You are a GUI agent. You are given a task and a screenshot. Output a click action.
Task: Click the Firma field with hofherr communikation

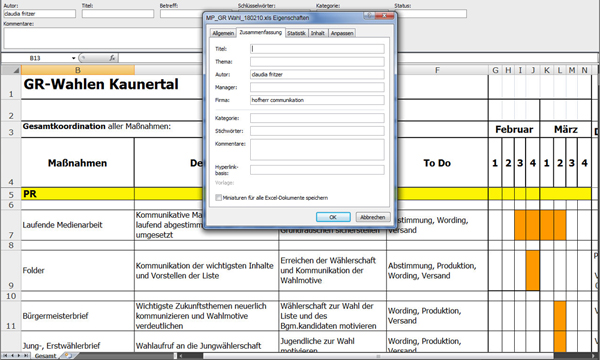pos(317,100)
